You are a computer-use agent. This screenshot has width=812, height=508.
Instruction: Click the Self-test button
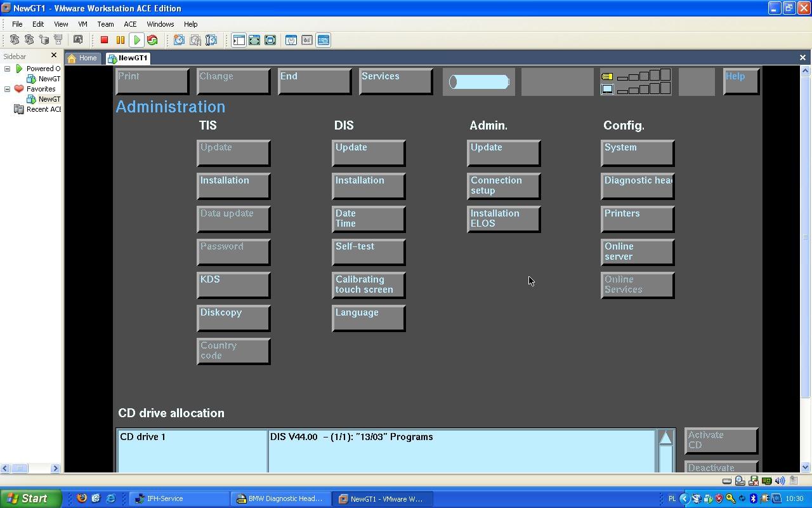(369, 252)
